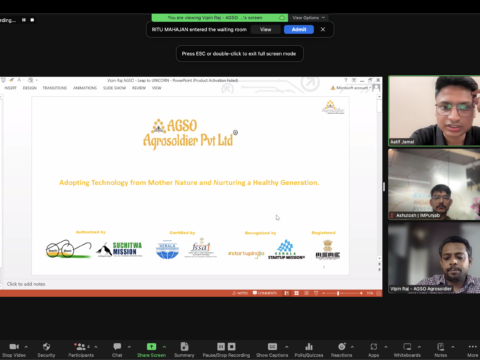The width and height of the screenshot is (480, 360).
Task: Expand the arrow beside Whiteboards
Action: 419,347
